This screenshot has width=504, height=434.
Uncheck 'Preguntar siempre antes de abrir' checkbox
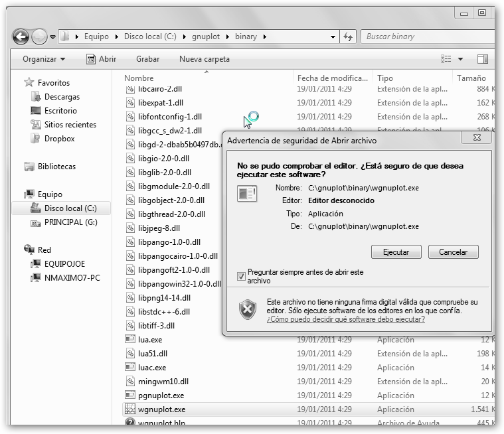tap(242, 276)
